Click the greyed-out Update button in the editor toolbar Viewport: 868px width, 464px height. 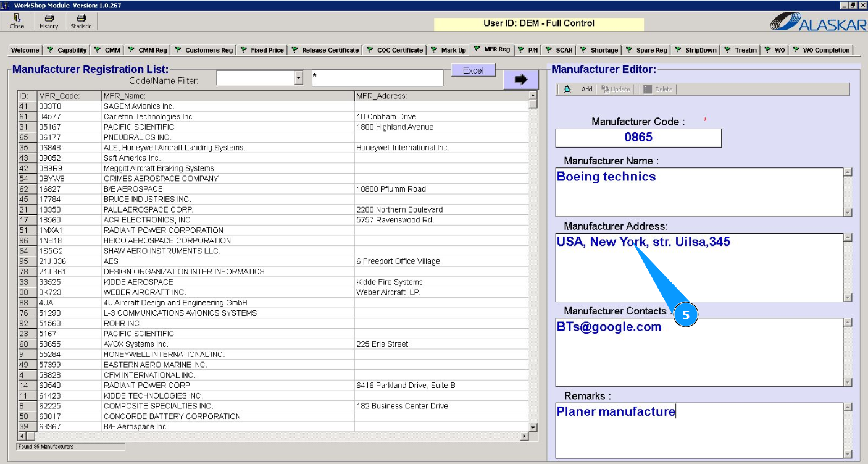click(x=616, y=90)
